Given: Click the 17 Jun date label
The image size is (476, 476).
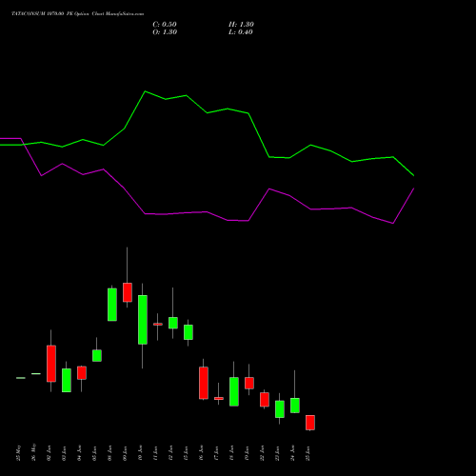Looking at the screenshot, I should [217, 453].
